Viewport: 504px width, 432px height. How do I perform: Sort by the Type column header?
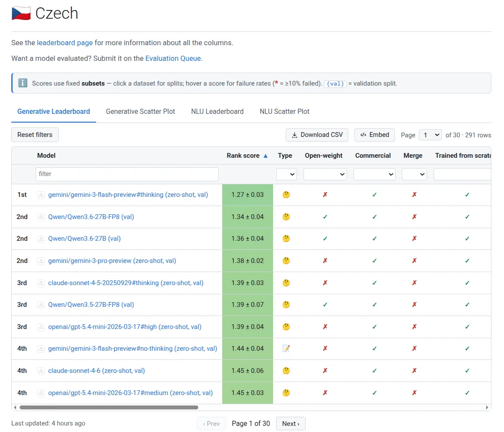click(285, 156)
